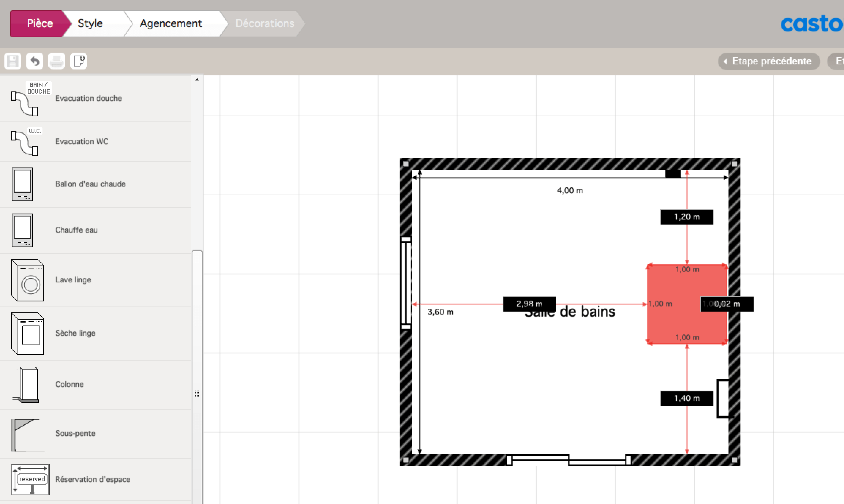Click the print icon in toolbar
The height and width of the screenshot is (504, 844).
[x=56, y=61]
